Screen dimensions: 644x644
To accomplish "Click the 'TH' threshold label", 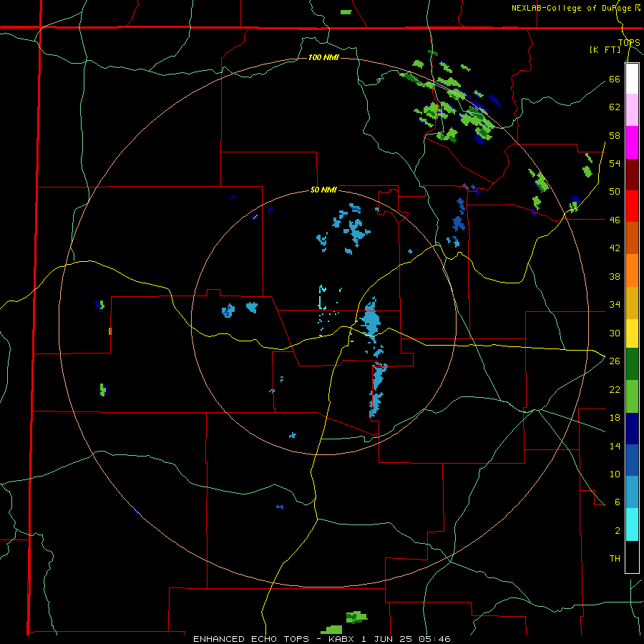I will pos(615,559).
